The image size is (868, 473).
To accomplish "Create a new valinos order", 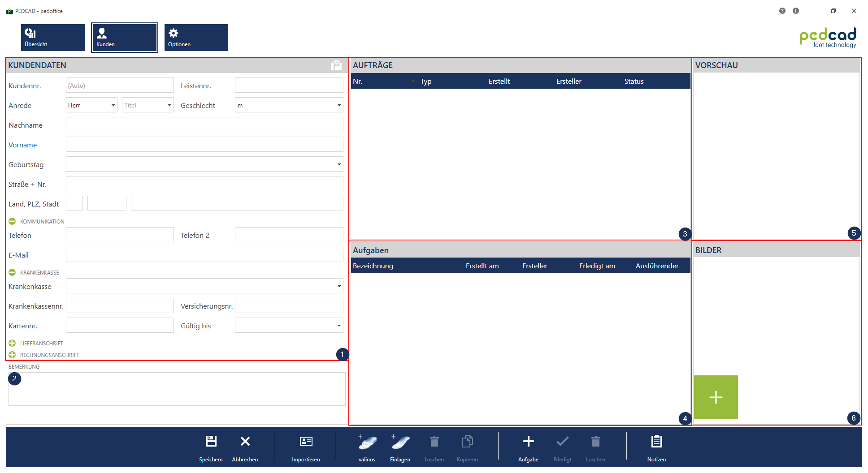I will point(367,443).
